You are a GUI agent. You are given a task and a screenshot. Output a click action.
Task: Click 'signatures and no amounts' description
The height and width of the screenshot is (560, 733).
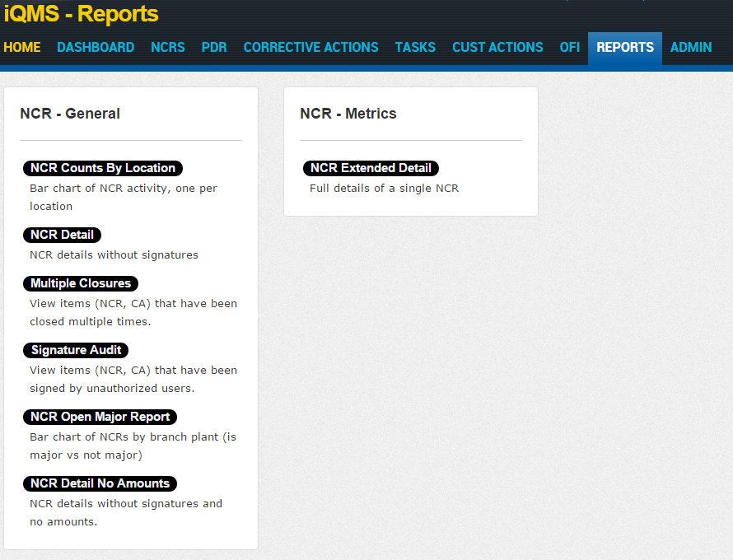[126, 513]
